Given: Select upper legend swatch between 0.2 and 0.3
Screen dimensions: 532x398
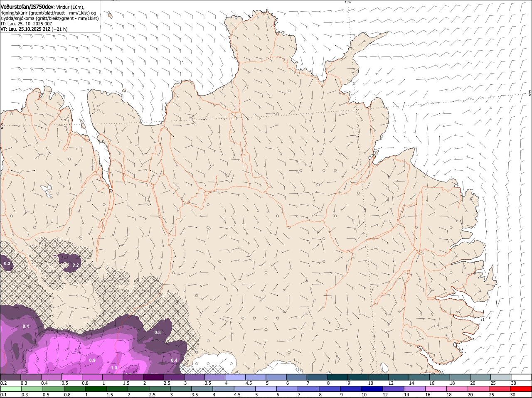Looking at the screenshot, I should pyautogui.click(x=11, y=377).
